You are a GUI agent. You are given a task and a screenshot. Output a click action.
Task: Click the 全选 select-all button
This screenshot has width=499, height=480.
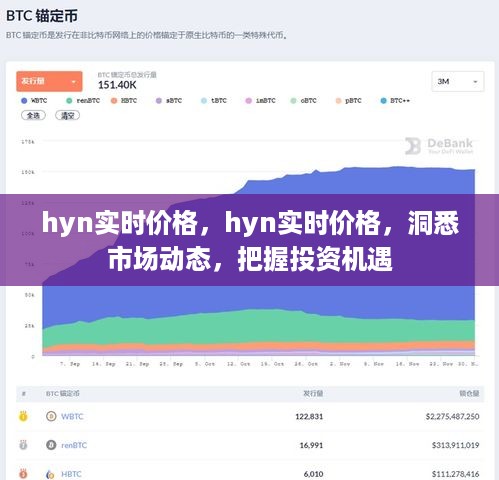click(33, 116)
